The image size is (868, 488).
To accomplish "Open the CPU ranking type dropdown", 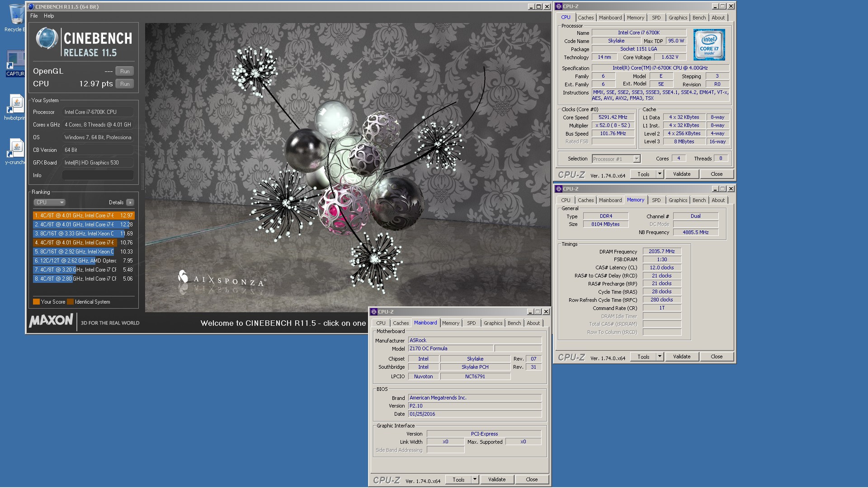I will pyautogui.click(x=49, y=202).
